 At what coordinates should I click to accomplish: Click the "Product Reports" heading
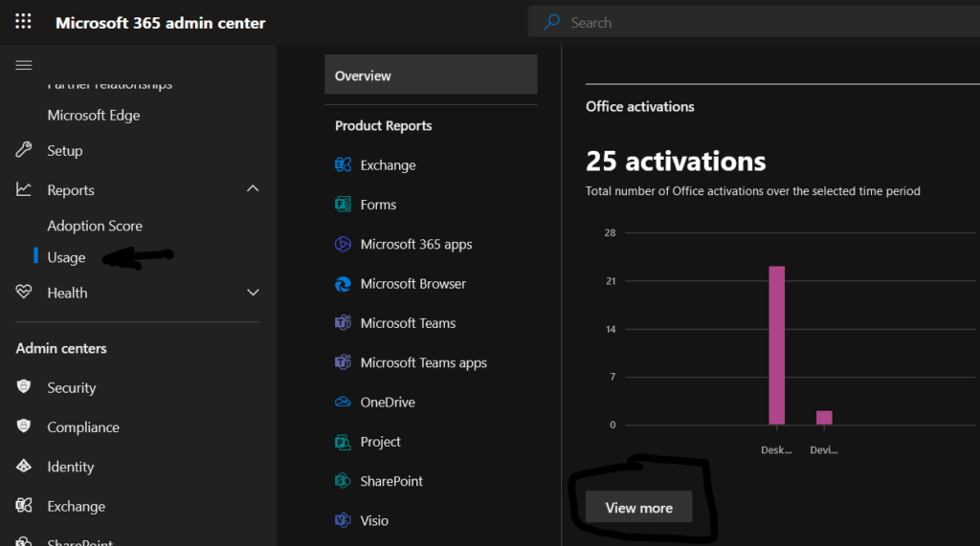click(x=383, y=125)
